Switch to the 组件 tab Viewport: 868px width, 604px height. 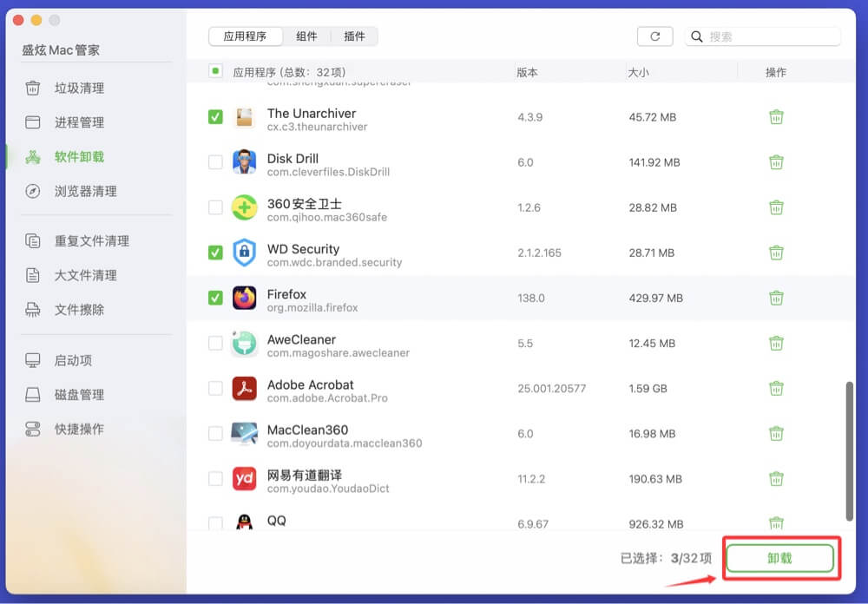point(308,36)
